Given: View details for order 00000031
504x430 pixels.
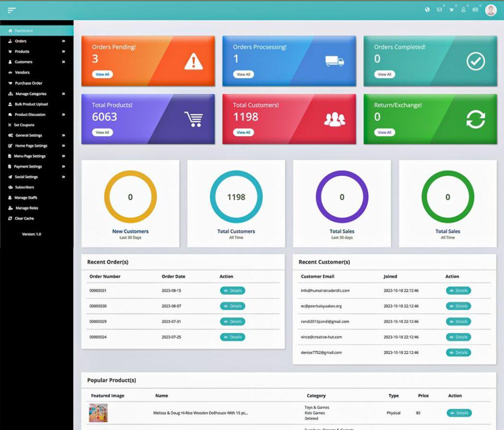Looking at the screenshot, I should (x=232, y=291).
